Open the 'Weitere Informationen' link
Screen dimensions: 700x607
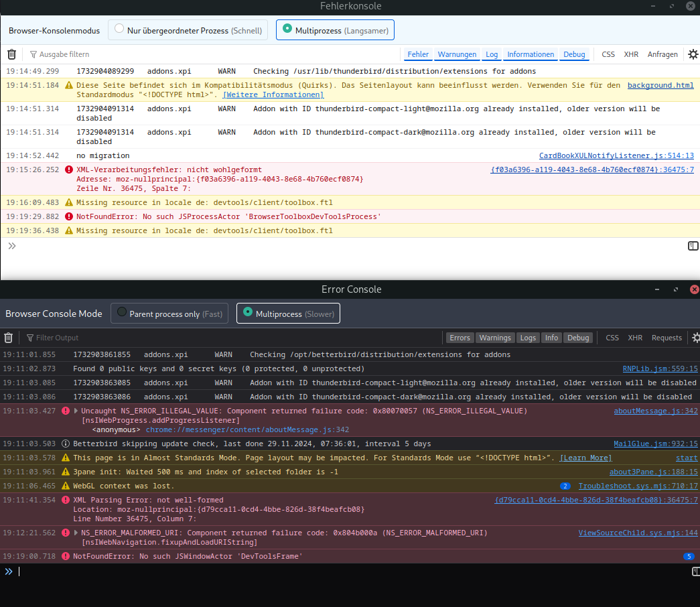273,95
